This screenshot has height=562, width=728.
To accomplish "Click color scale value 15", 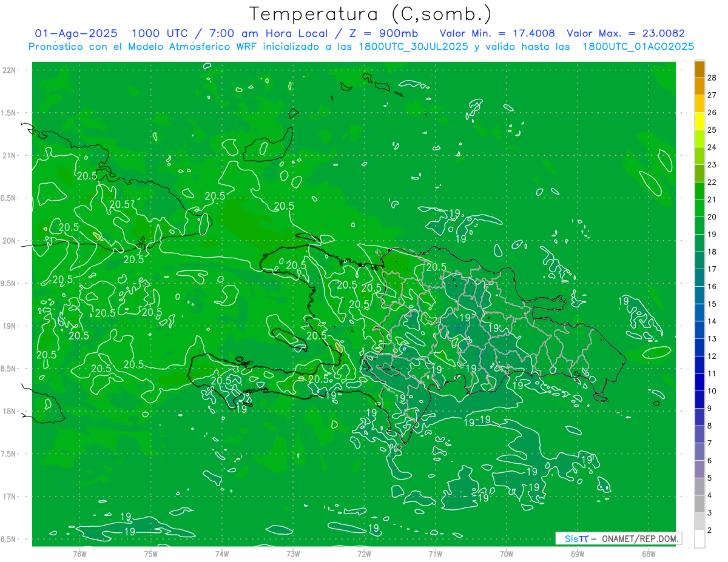I will pos(712,304).
